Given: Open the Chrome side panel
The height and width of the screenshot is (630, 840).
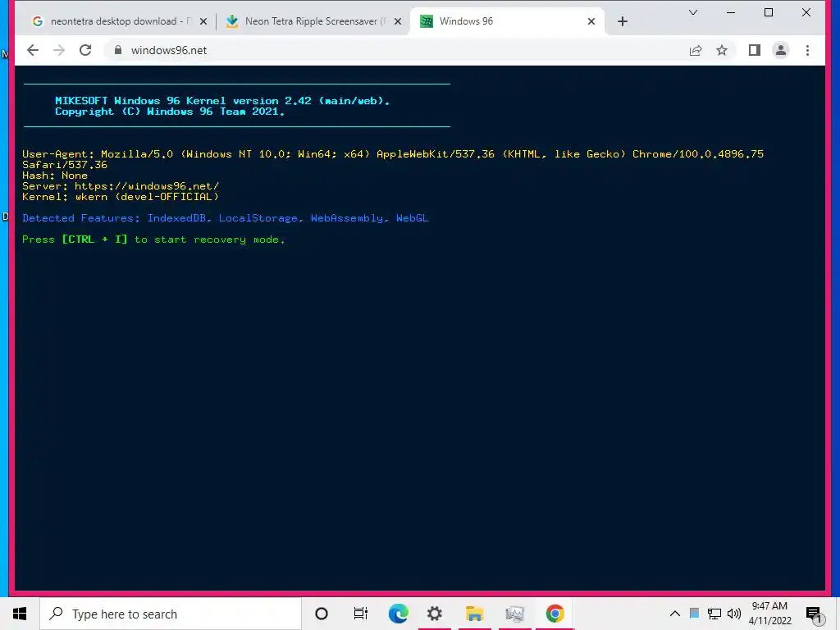Looking at the screenshot, I should coord(755,50).
